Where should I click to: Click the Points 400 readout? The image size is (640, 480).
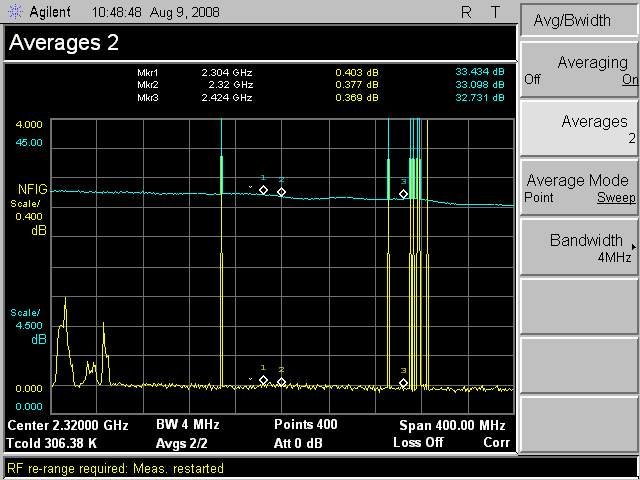tap(306, 424)
